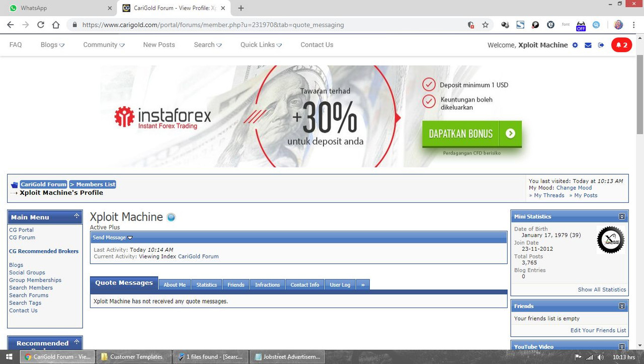
Task: Collapse the Friends sidebar panel
Action: [x=622, y=306]
